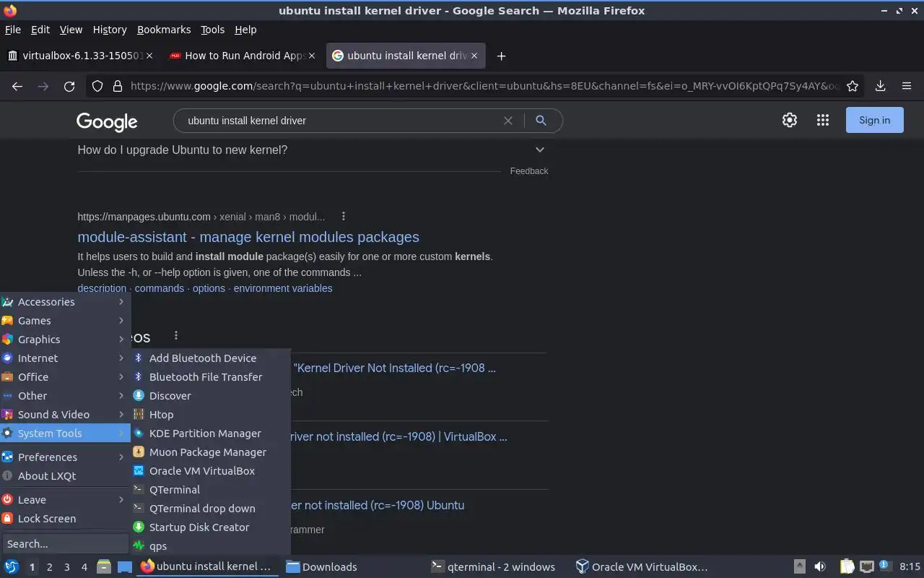Screen dimensions: 924x578
Task: Click About LXQt menu entry
Action: (65, 476)
